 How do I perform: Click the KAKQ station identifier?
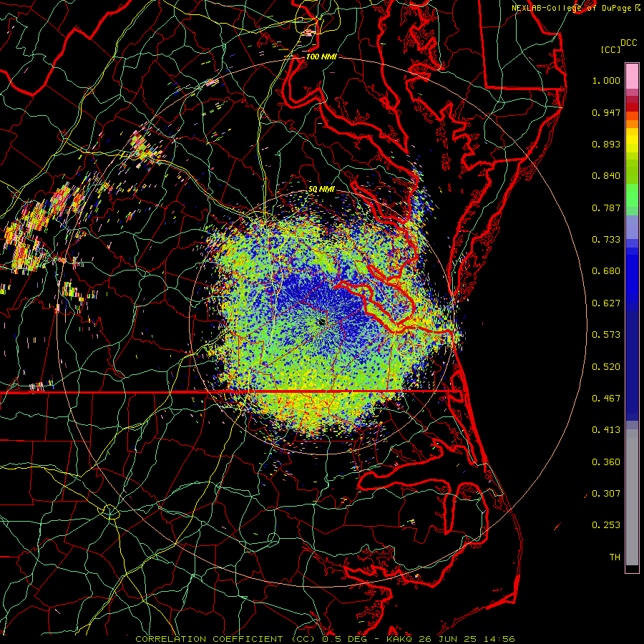click(401, 639)
